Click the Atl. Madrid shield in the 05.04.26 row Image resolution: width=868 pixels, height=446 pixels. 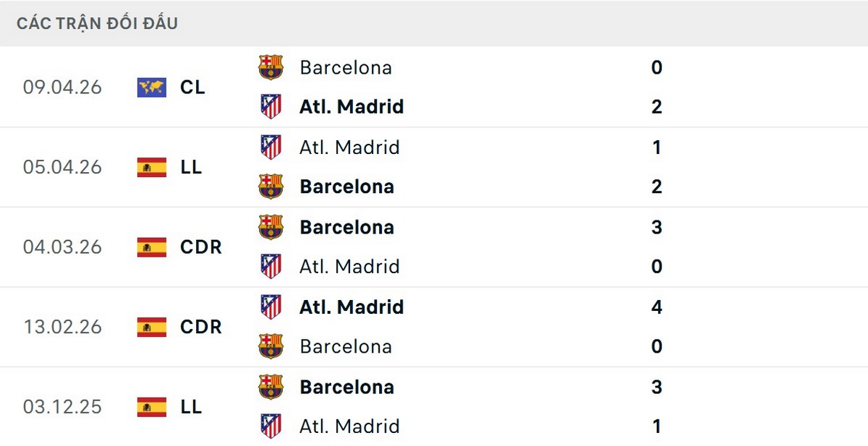pyautogui.click(x=271, y=147)
